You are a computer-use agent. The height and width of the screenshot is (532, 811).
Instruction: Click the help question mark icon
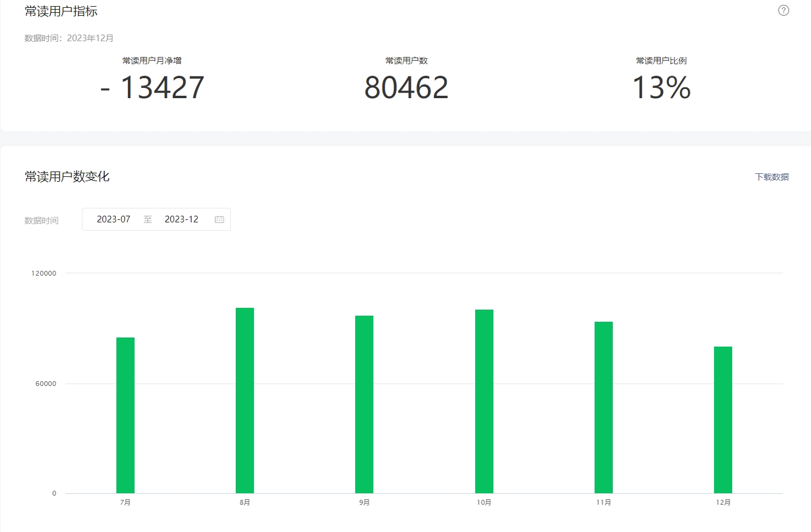tap(783, 10)
